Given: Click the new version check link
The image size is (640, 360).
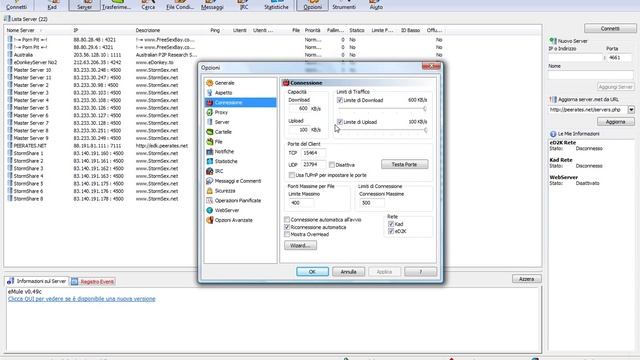Looking at the screenshot, I should point(82,299).
